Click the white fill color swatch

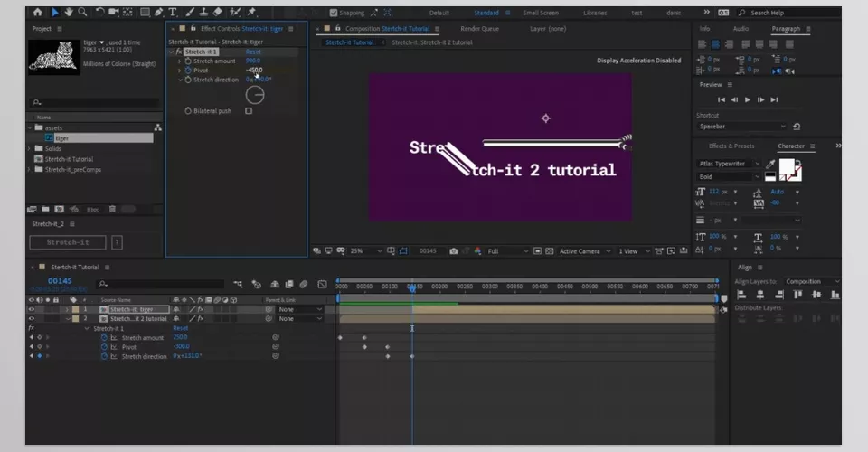point(786,166)
